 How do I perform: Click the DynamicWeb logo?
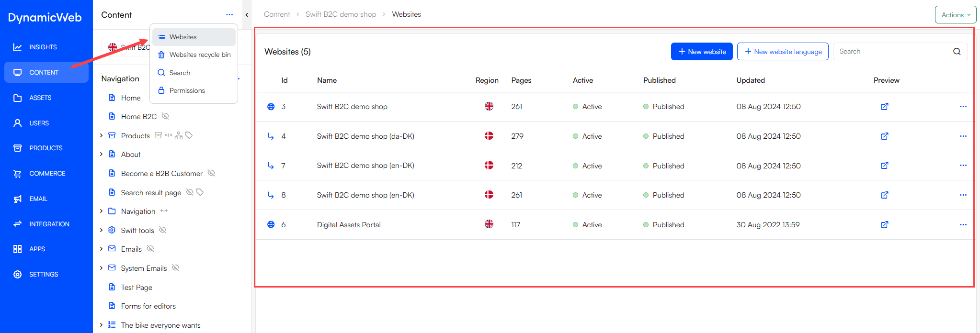click(45, 17)
